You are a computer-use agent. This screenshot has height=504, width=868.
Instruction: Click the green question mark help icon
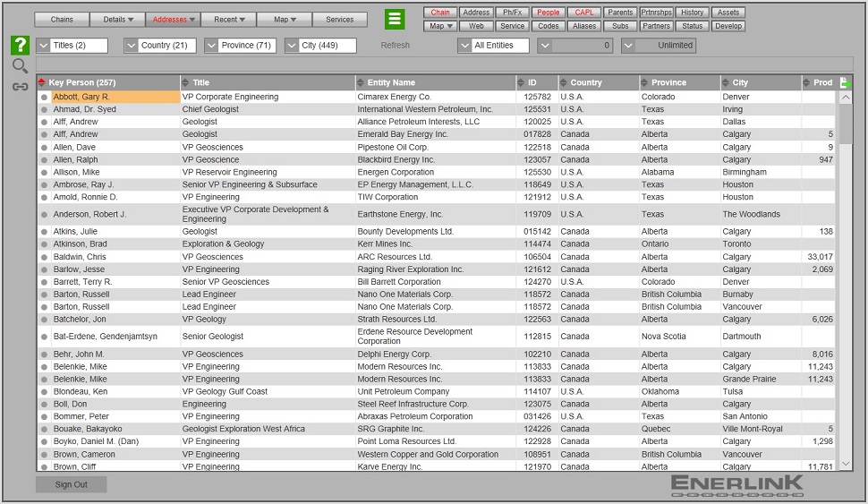(20, 45)
